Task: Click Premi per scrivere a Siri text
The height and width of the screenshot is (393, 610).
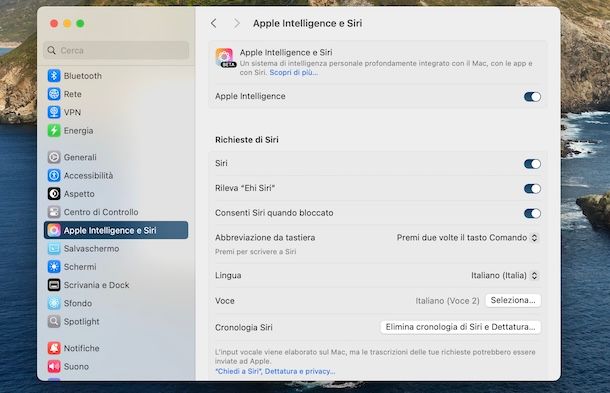Action: pyautogui.click(x=256, y=252)
